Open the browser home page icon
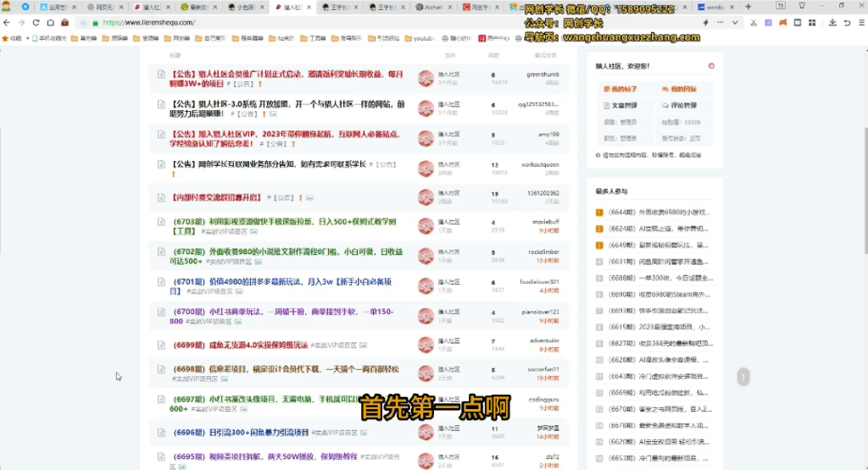868x470 pixels. point(50,23)
